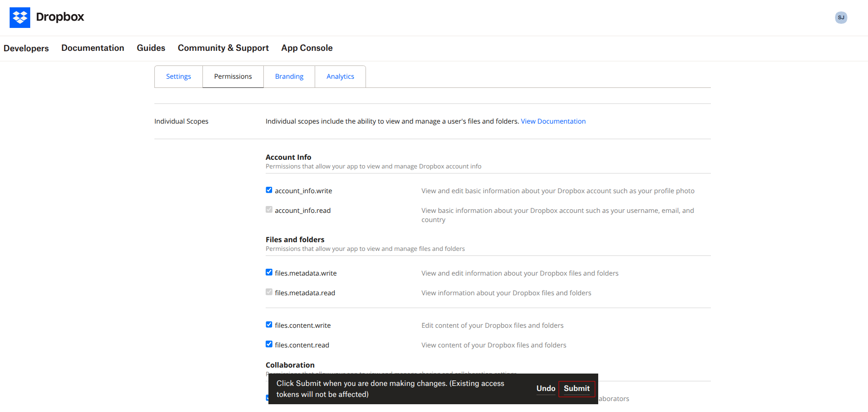
Task: Click the files.metadata.read scope label
Action: click(x=305, y=293)
